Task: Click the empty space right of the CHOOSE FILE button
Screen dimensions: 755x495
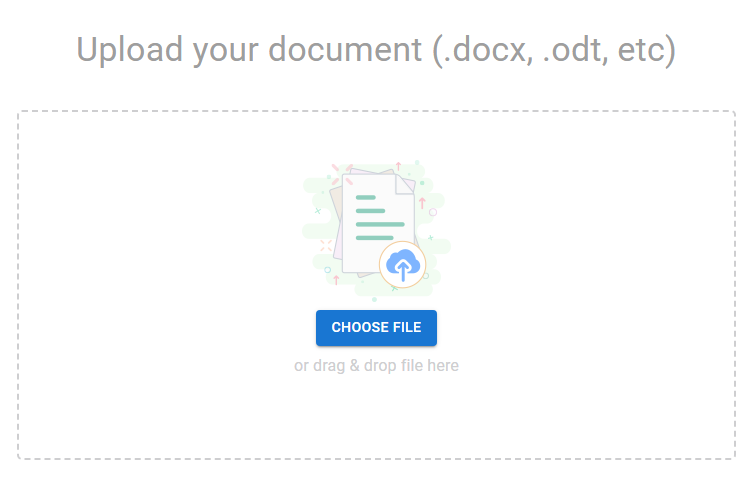Action: point(586,328)
